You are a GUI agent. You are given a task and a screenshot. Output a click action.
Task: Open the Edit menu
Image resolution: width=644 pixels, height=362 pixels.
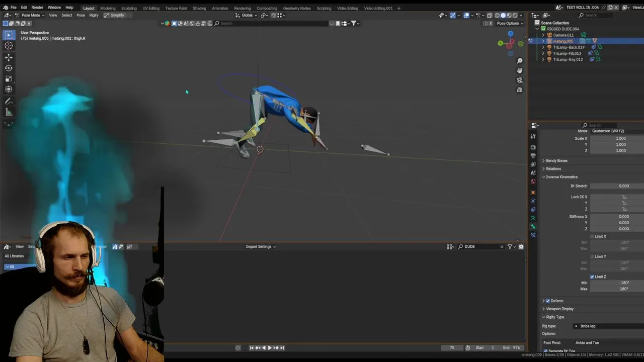(24, 8)
